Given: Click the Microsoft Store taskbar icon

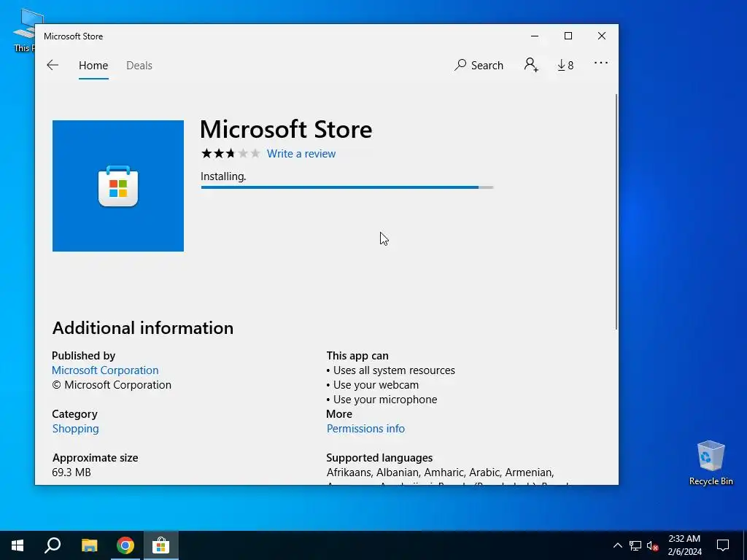Looking at the screenshot, I should click(x=161, y=545).
